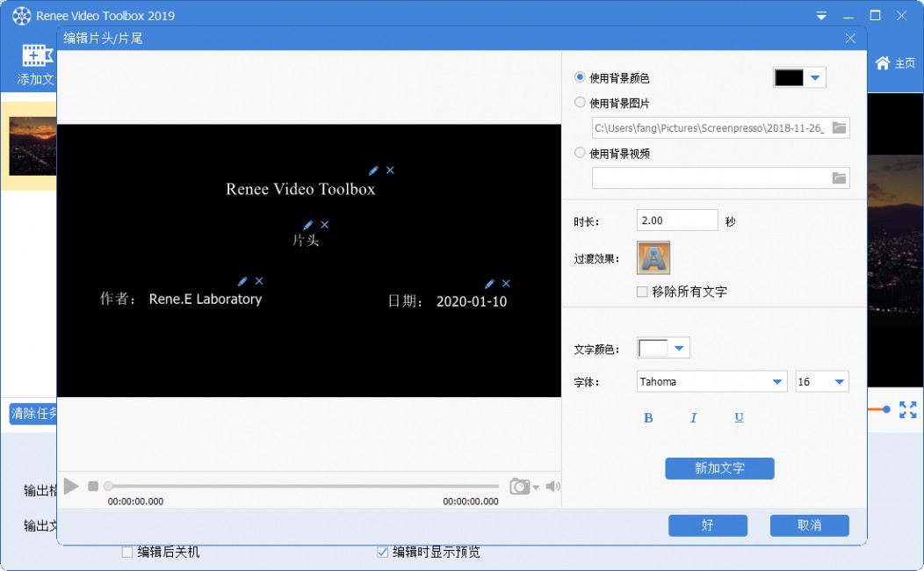Browse for background video folder icon
Viewport: 924px width, 571px height.
pyautogui.click(x=839, y=178)
